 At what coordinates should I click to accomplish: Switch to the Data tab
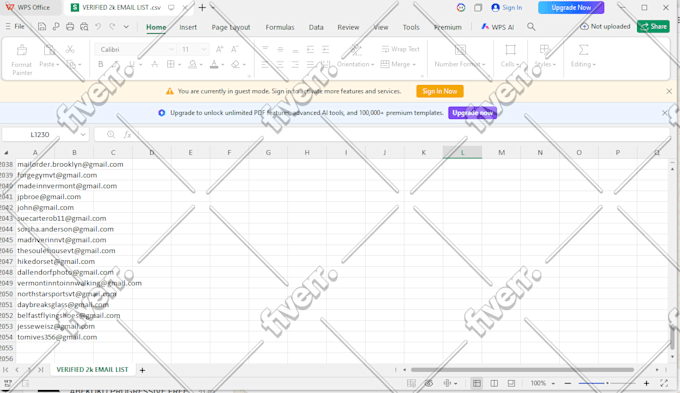(x=316, y=27)
